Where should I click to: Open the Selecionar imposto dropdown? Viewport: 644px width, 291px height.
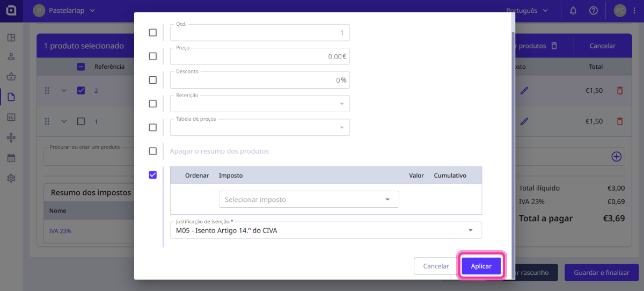pos(309,199)
